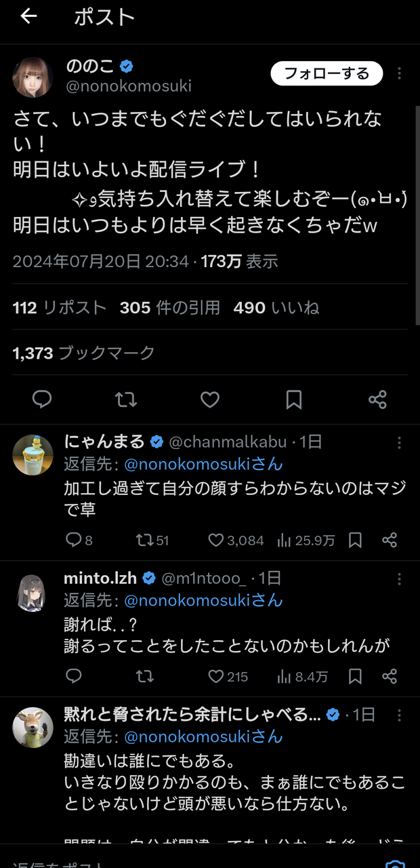
Task: Open 112 リポスト list
Action: click(x=60, y=308)
